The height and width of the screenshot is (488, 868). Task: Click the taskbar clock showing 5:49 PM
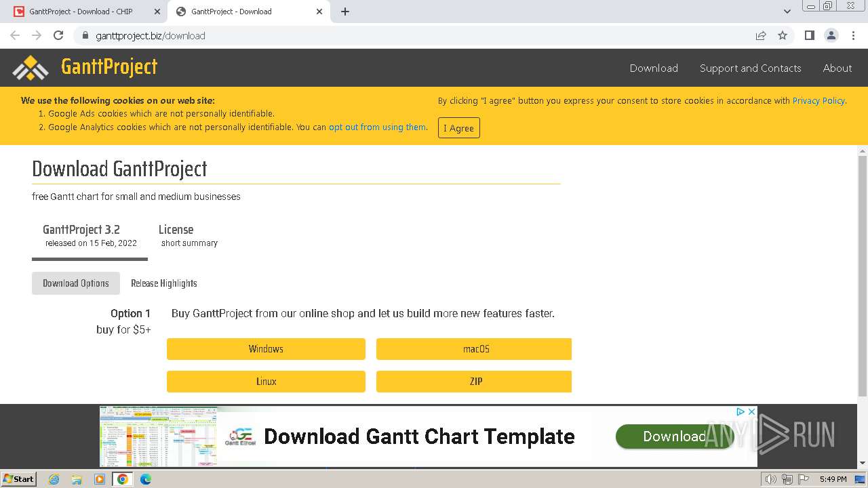coord(833,479)
